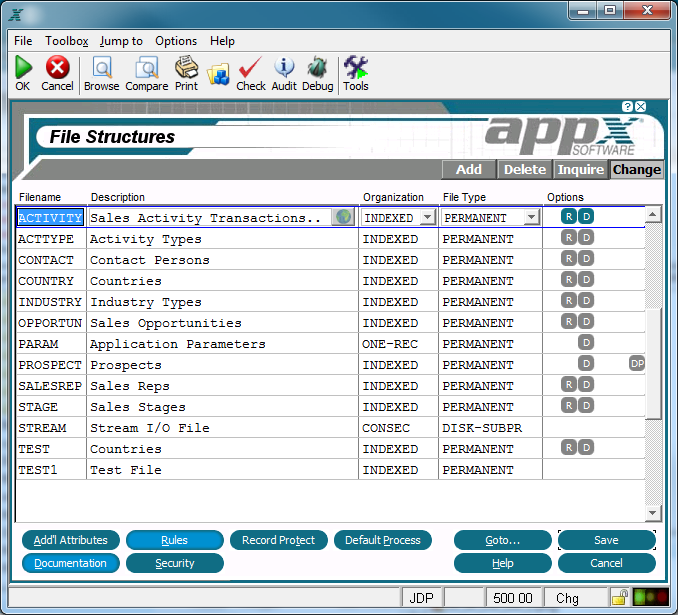This screenshot has width=678, height=615.
Task: Click the Print toolbar icon
Action: [x=186, y=67]
